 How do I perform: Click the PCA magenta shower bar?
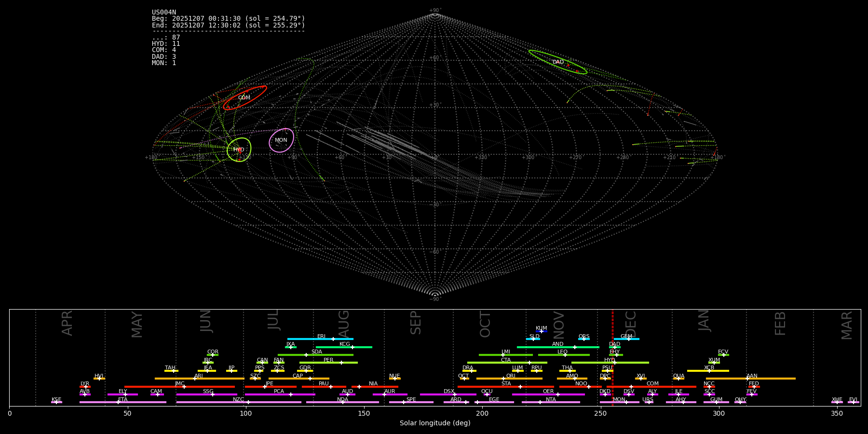coord(280,394)
